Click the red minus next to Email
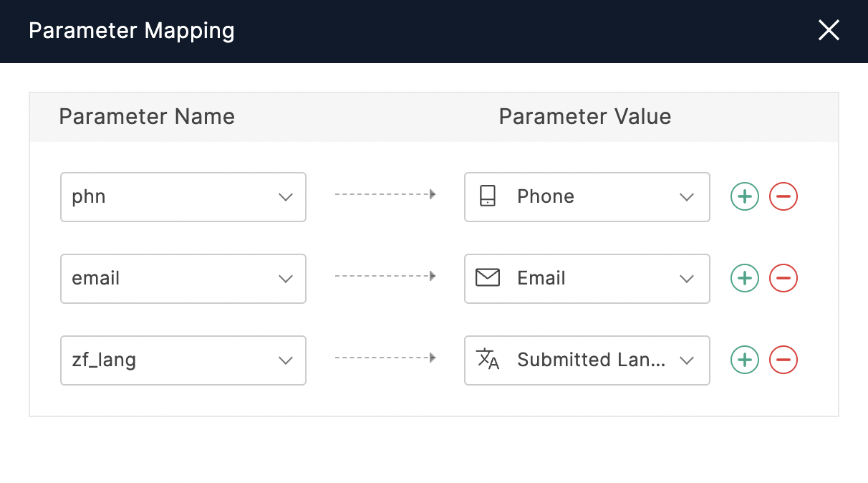 pyautogui.click(x=783, y=278)
